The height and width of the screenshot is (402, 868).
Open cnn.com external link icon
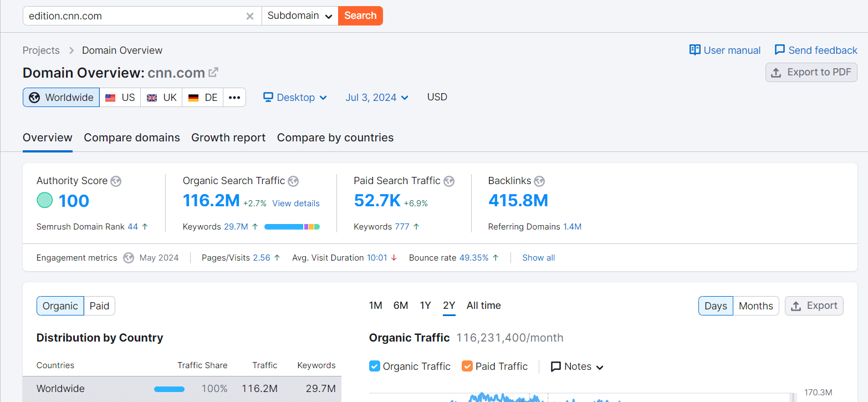(x=213, y=73)
